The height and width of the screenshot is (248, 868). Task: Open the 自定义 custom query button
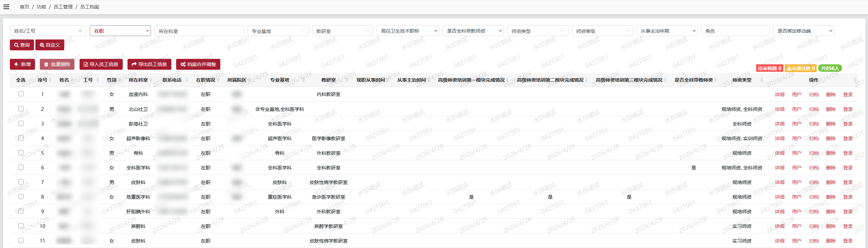50,45
